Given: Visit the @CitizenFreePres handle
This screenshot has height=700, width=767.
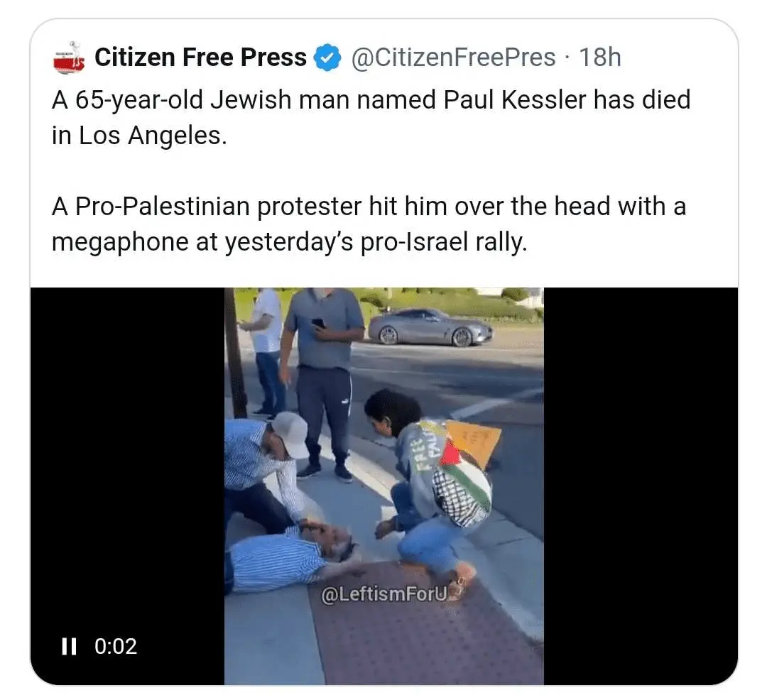Looking at the screenshot, I should [453, 58].
